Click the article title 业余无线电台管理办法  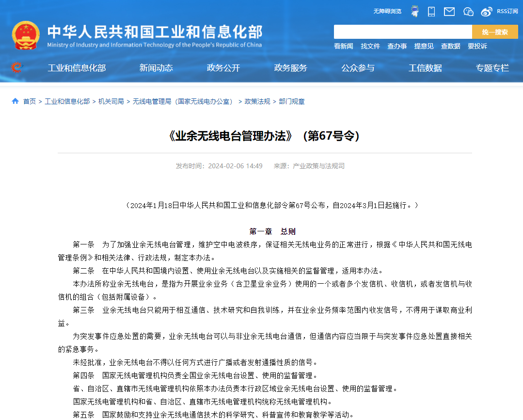[x=265, y=136]
